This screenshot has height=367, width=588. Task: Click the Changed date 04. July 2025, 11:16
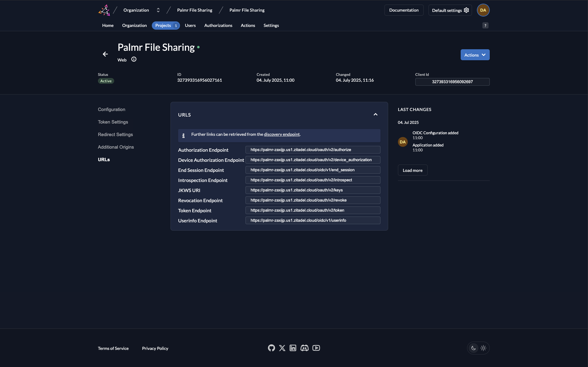pos(355,80)
